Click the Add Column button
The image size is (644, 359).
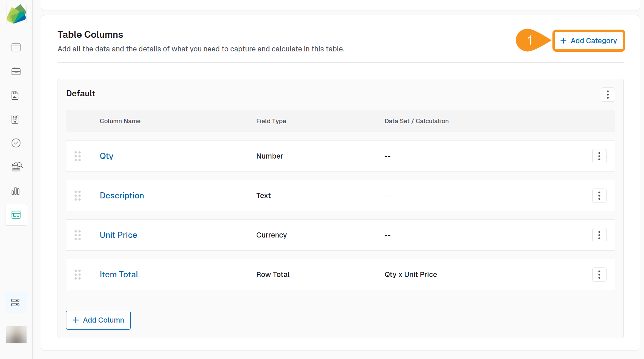[98, 320]
